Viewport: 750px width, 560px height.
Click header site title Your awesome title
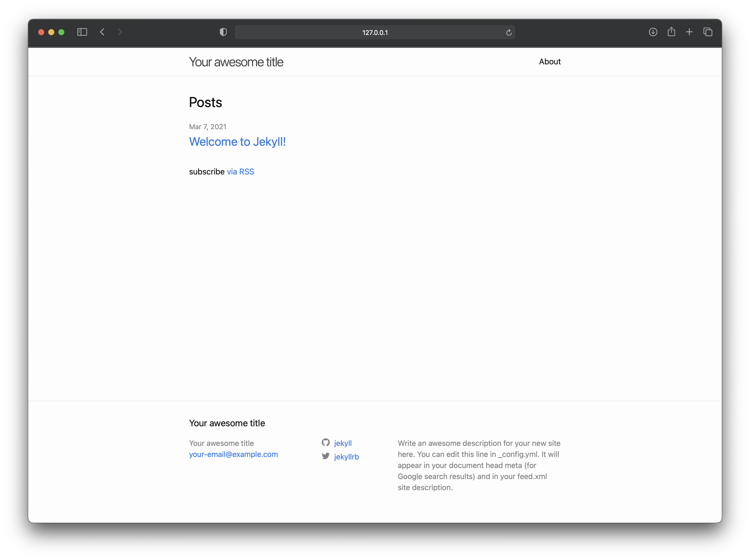(x=236, y=62)
